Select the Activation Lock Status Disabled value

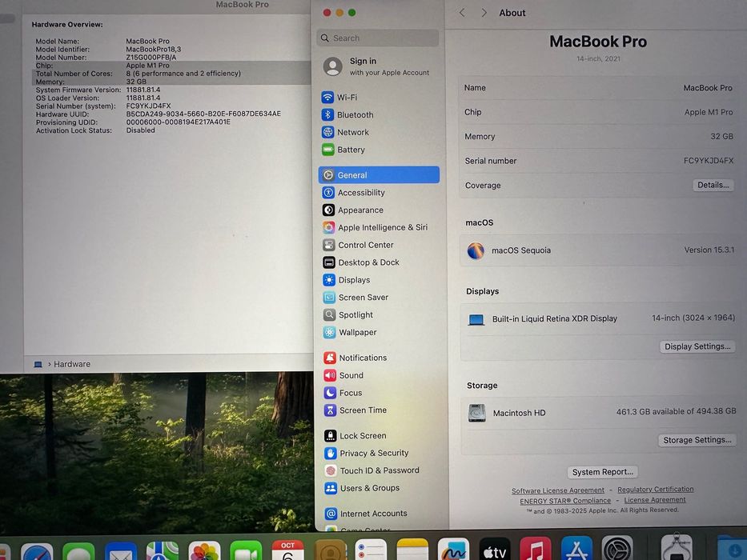click(141, 130)
